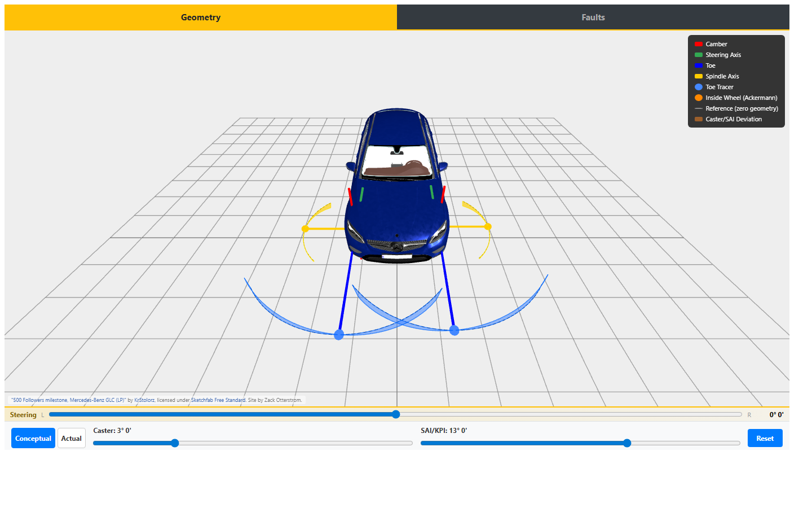Image resolution: width=812 pixels, height=508 pixels.
Task: Click the left toe tracer blue dot
Action: click(x=339, y=335)
